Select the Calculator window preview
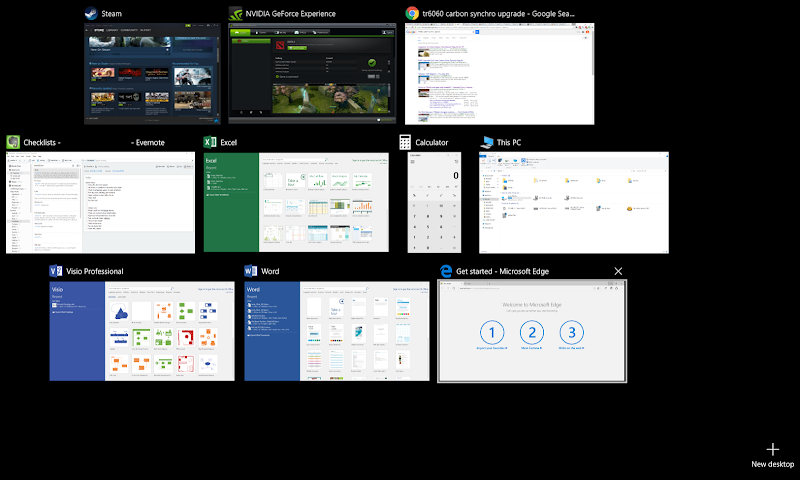800x480 pixels. (434, 202)
